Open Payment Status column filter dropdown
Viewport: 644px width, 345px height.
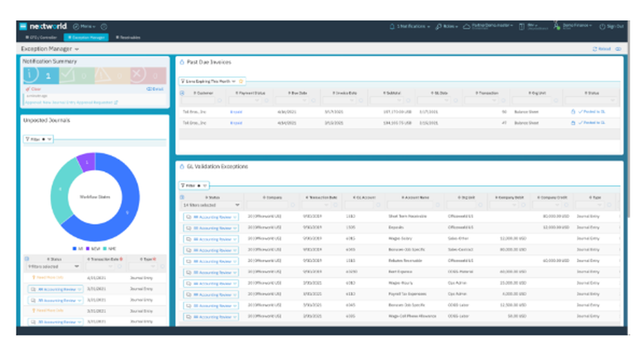point(246,101)
